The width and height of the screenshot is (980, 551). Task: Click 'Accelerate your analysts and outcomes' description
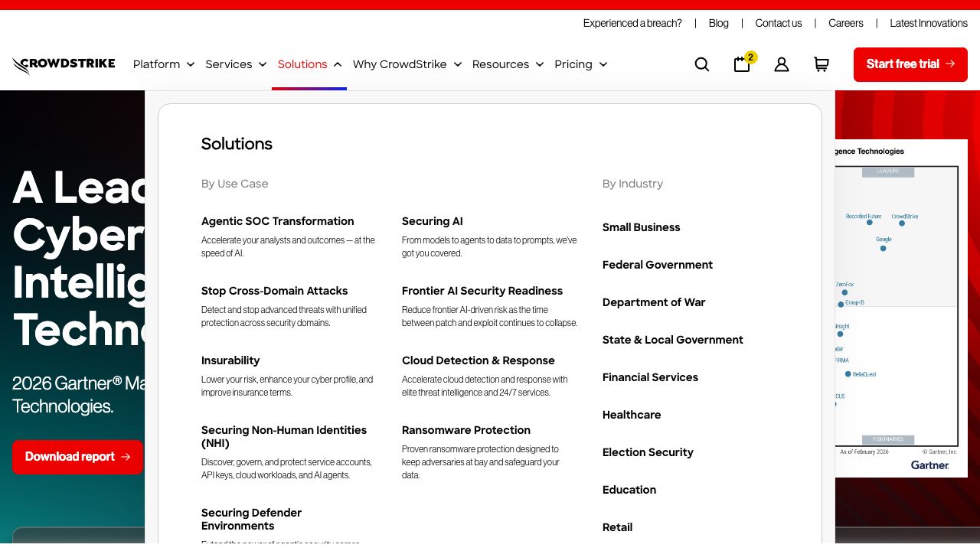288,246
